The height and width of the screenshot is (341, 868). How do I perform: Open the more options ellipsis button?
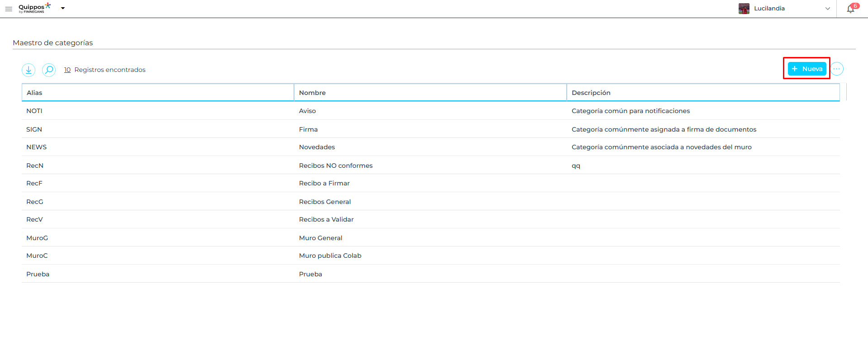click(x=837, y=69)
